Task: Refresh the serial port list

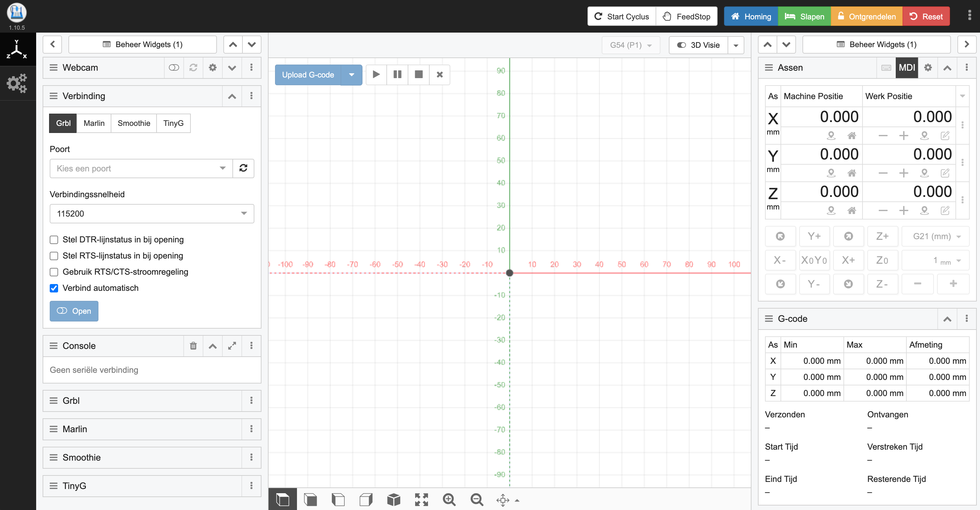Action: [243, 168]
